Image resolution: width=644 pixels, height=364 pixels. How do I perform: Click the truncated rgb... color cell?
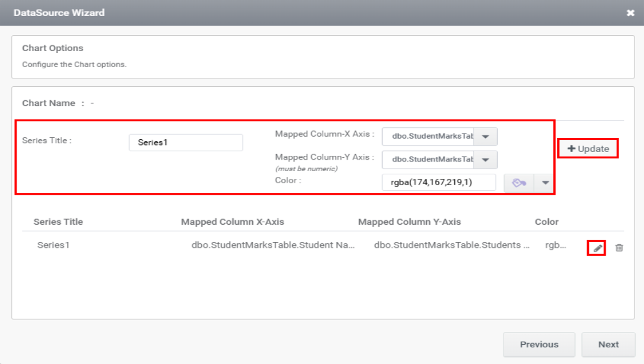(555, 245)
